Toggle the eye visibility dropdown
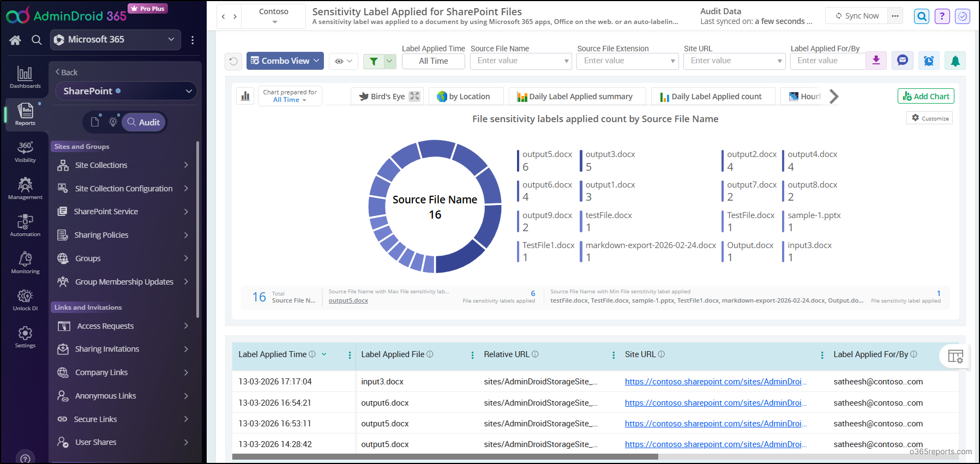The image size is (980, 464). coord(344,61)
